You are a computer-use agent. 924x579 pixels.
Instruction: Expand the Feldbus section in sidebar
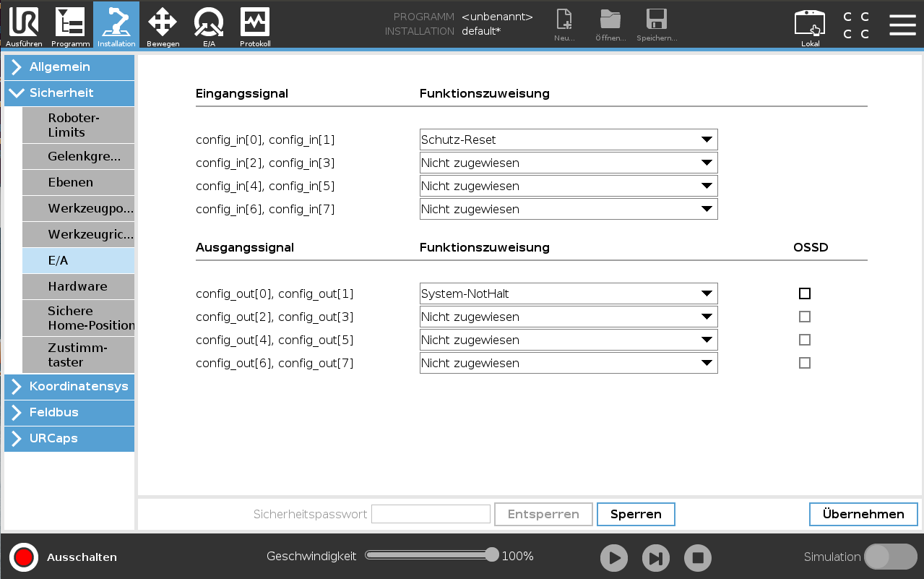(69, 413)
